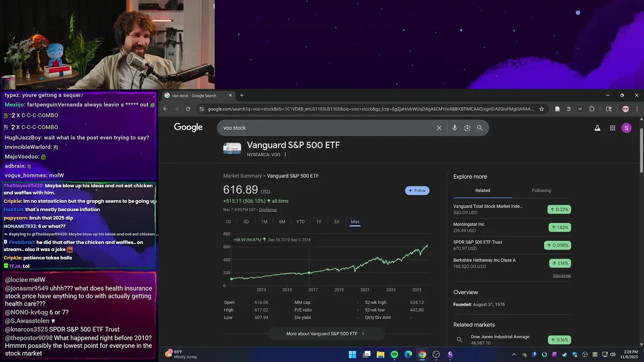The height and width of the screenshot is (362, 644).
Task: Open the weather widget 85°F Mostly sunny
Action: point(181,354)
